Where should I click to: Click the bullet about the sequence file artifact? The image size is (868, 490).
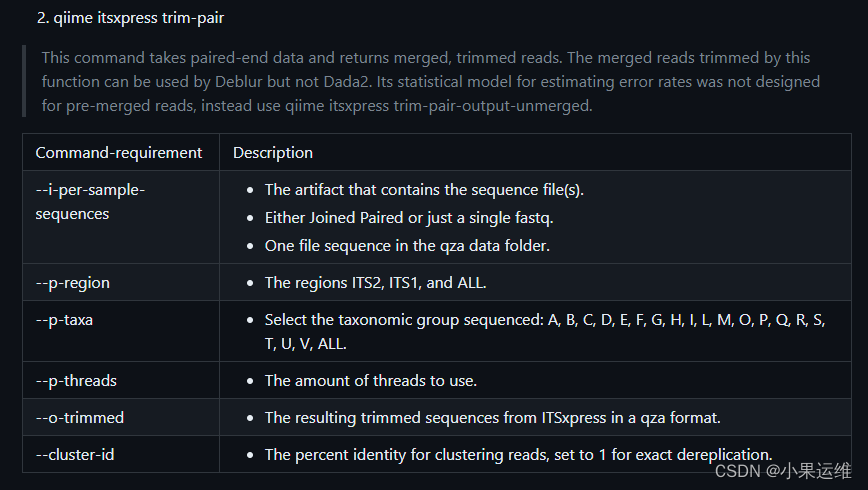coord(424,190)
